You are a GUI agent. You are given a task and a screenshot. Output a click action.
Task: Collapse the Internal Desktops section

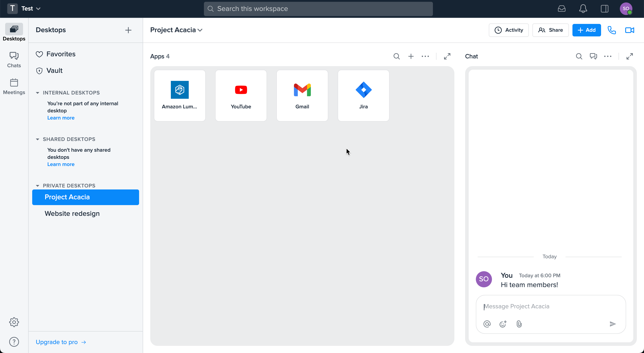pyautogui.click(x=38, y=93)
